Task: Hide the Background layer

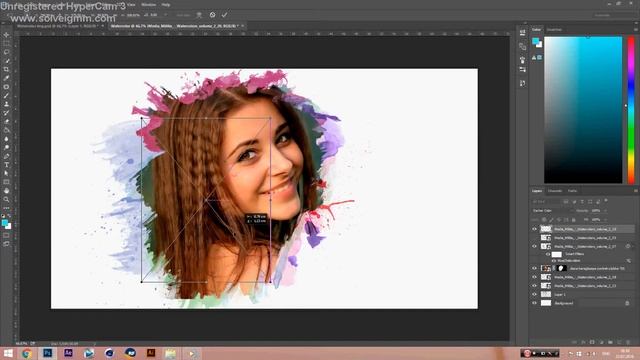Action: [x=534, y=303]
